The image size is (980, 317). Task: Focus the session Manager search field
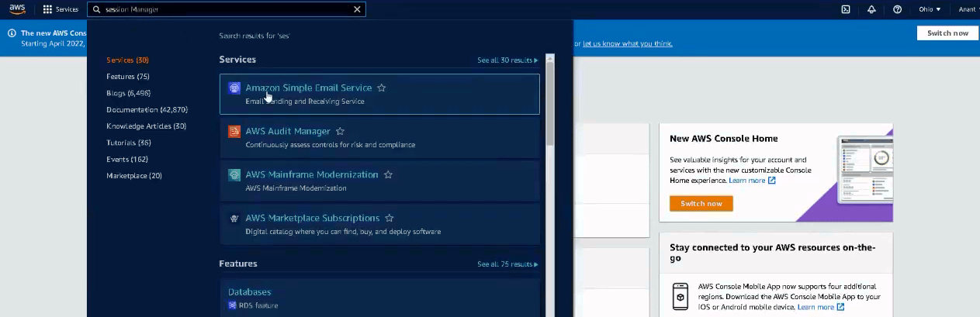point(226,9)
